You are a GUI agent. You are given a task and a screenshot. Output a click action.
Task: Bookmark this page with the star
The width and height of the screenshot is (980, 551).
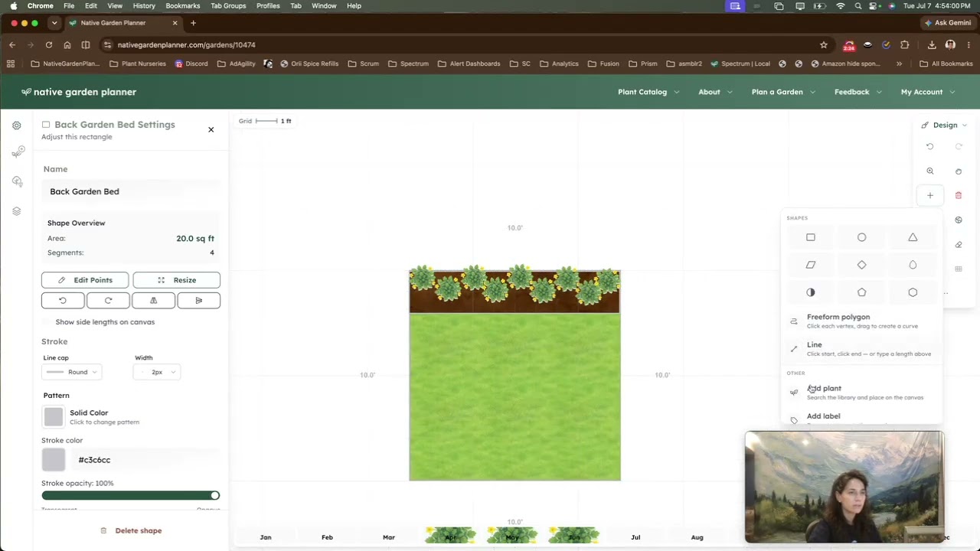[824, 45]
